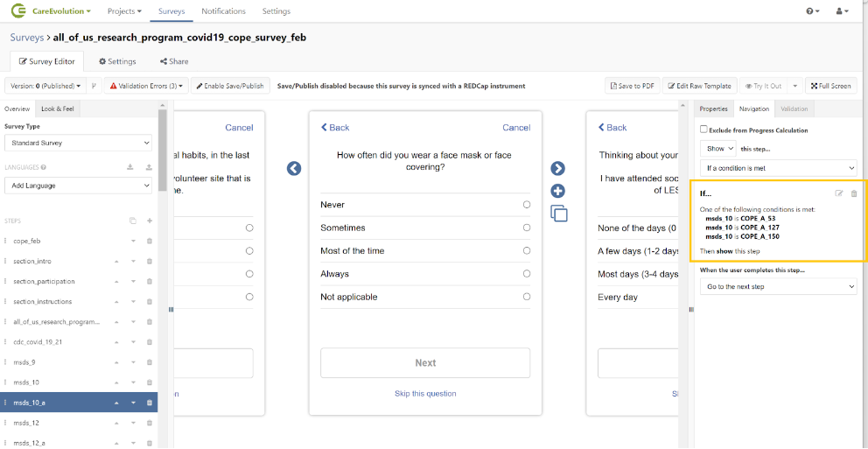Open the Validation Errors dropdown

(146, 86)
